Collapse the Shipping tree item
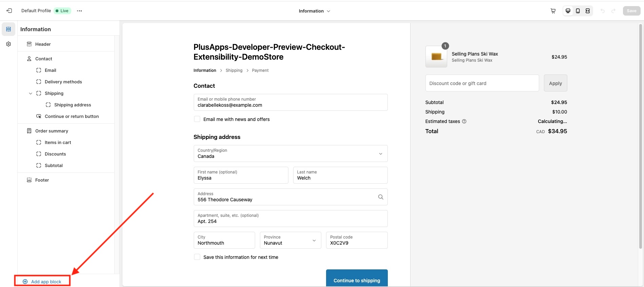Screen dimensions: 644x287 tap(31, 94)
